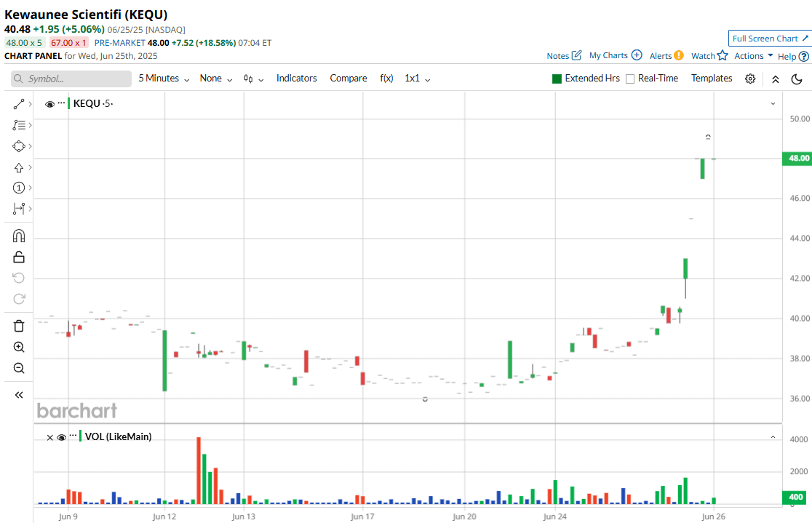The width and height of the screenshot is (812, 523).
Task: Open the Compare menu
Action: point(349,78)
